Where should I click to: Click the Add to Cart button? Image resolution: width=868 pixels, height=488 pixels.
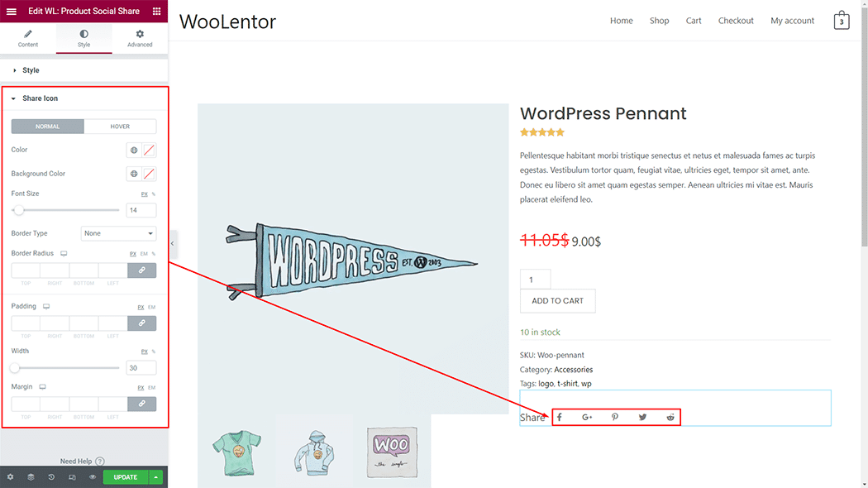557,301
